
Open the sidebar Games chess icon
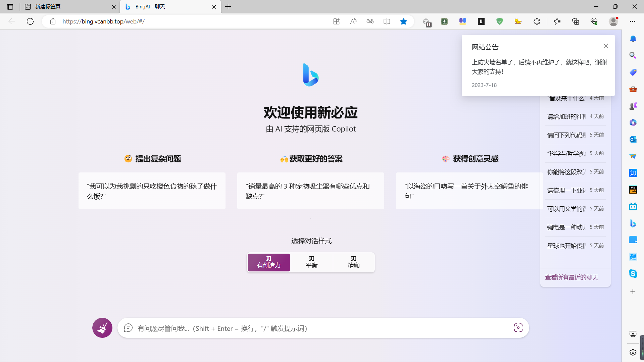pyautogui.click(x=633, y=106)
